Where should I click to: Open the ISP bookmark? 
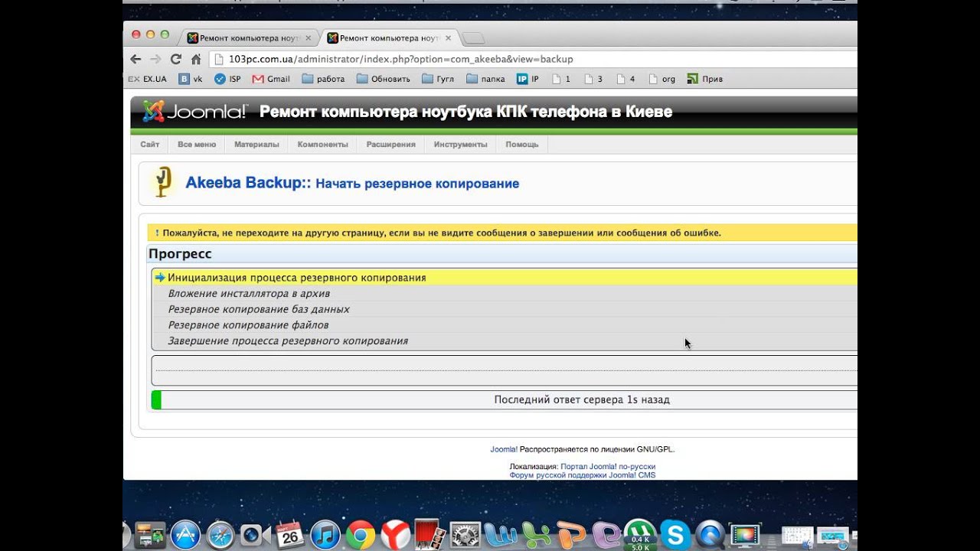pyautogui.click(x=227, y=79)
